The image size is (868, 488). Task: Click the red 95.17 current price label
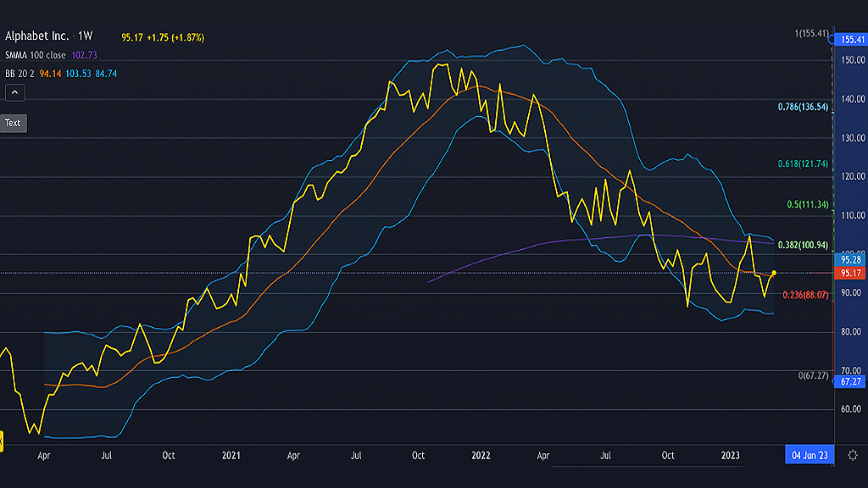tap(850, 274)
